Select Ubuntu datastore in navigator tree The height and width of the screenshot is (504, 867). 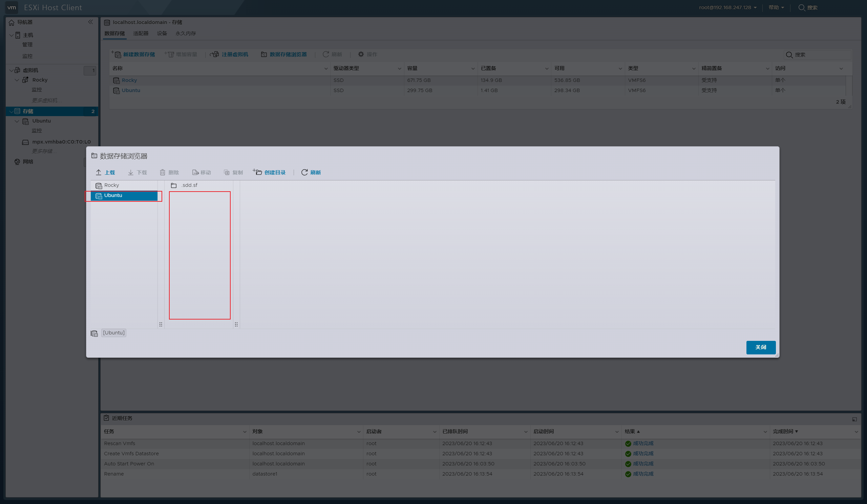tap(41, 121)
